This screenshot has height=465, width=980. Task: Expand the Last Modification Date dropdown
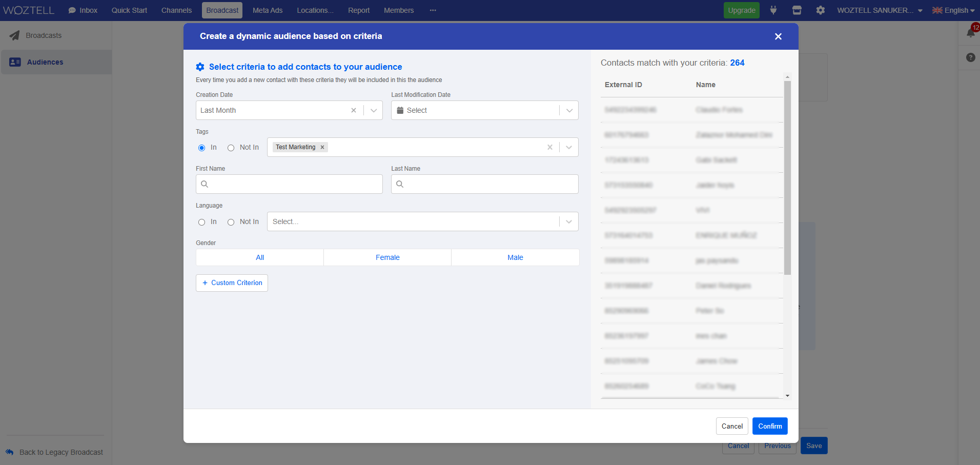pyautogui.click(x=569, y=110)
